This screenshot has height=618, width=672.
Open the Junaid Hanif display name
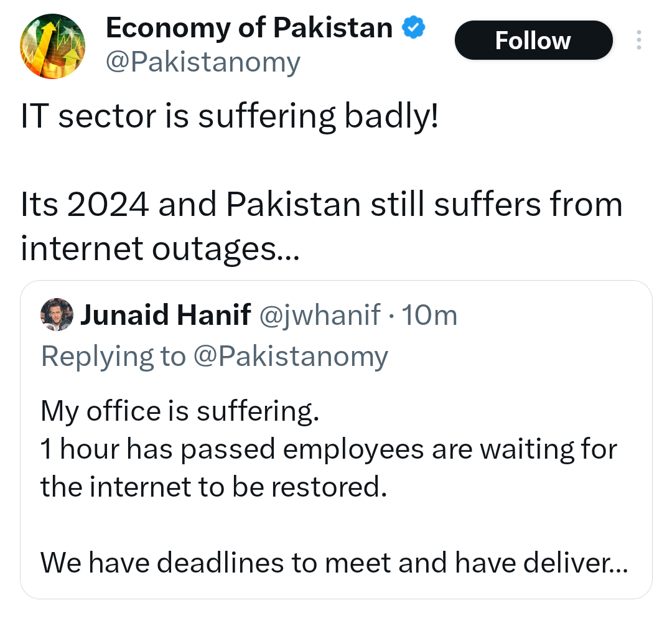point(165,316)
